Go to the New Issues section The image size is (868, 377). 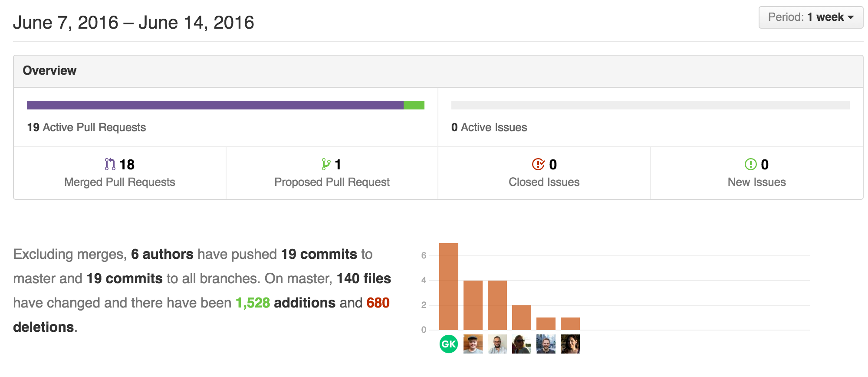[756, 182]
